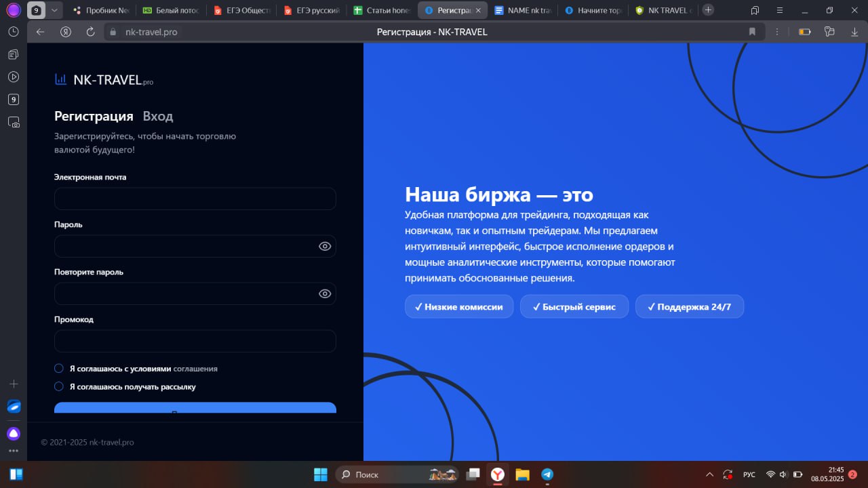Switch the РУС keyboard language indicator

tap(749, 474)
